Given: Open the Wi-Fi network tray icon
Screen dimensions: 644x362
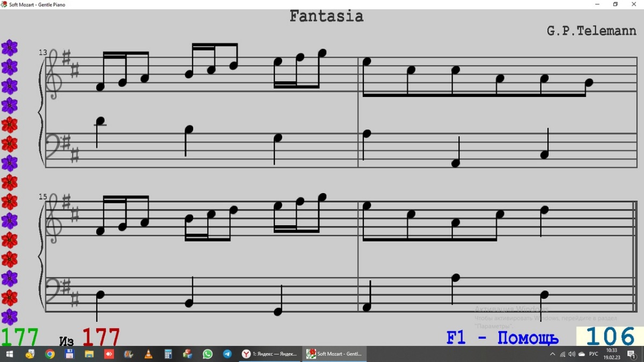Looking at the screenshot, I should (562, 354).
